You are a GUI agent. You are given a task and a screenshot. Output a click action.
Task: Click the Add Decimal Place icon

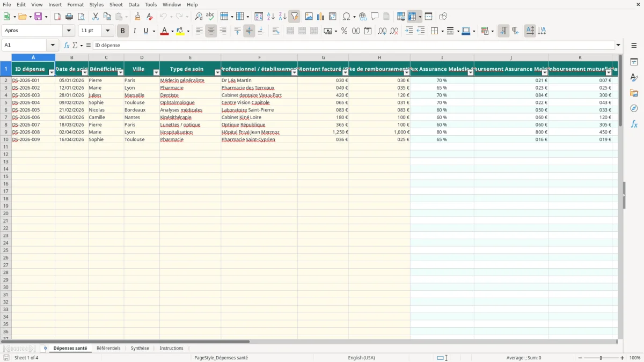pyautogui.click(x=382, y=31)
